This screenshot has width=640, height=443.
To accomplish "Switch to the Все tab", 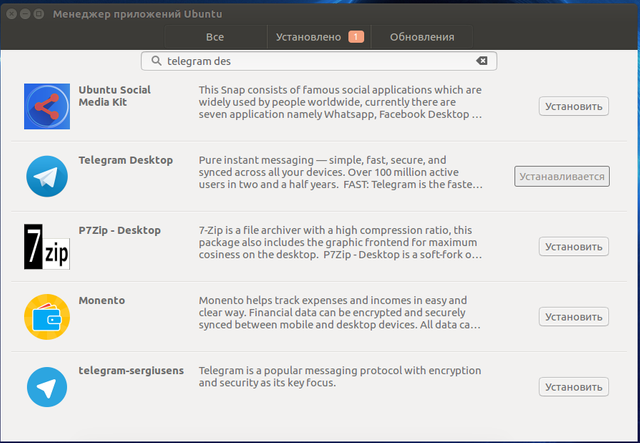I will (215, 37).
